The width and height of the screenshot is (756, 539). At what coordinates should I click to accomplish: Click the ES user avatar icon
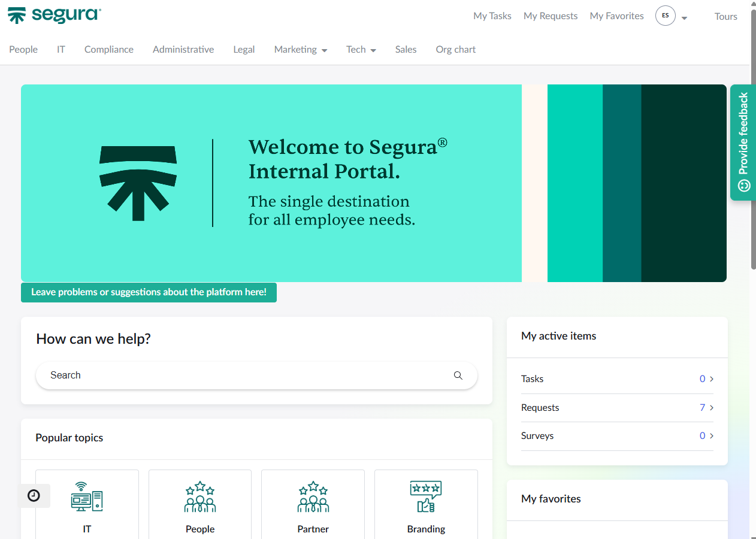(x=666, y=16)
